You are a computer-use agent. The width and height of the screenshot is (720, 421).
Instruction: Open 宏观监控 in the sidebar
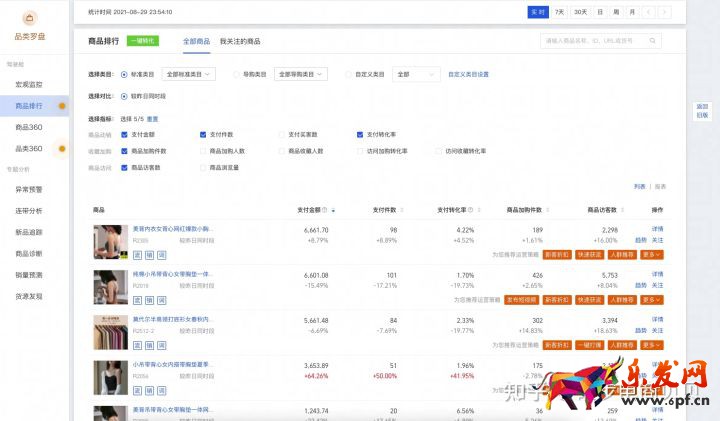click(x=29, y=84)
